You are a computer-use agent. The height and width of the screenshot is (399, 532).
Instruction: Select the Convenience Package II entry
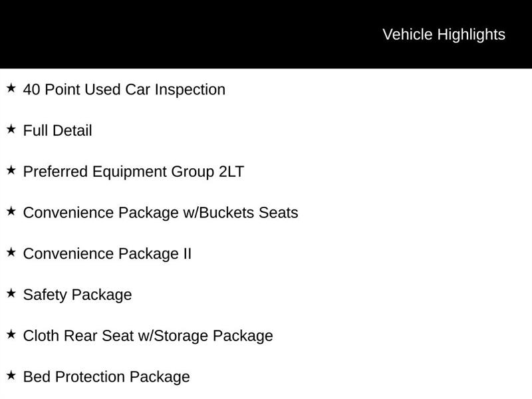click(x=107, y=254)
